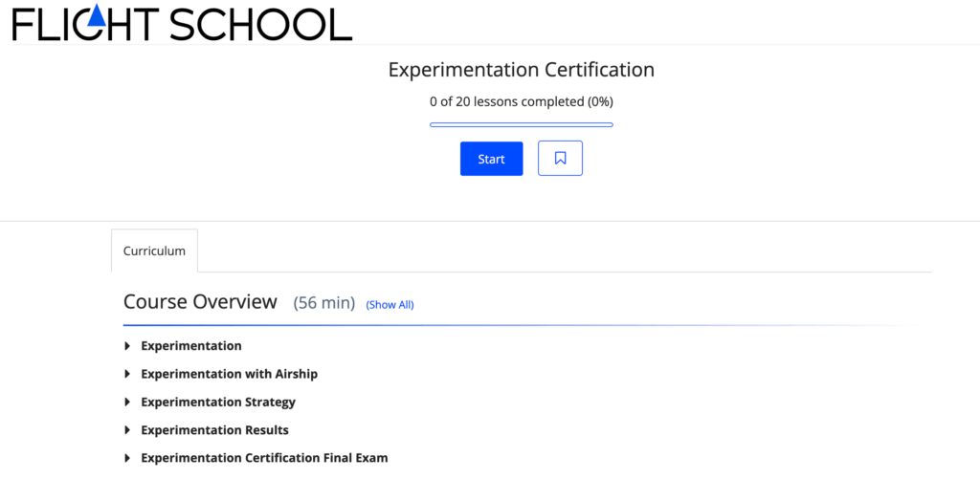The height and width of the screenshot is (479, 980).
Task: Select Experimentation Certification Final Exam title
Action: click(264, 458)
